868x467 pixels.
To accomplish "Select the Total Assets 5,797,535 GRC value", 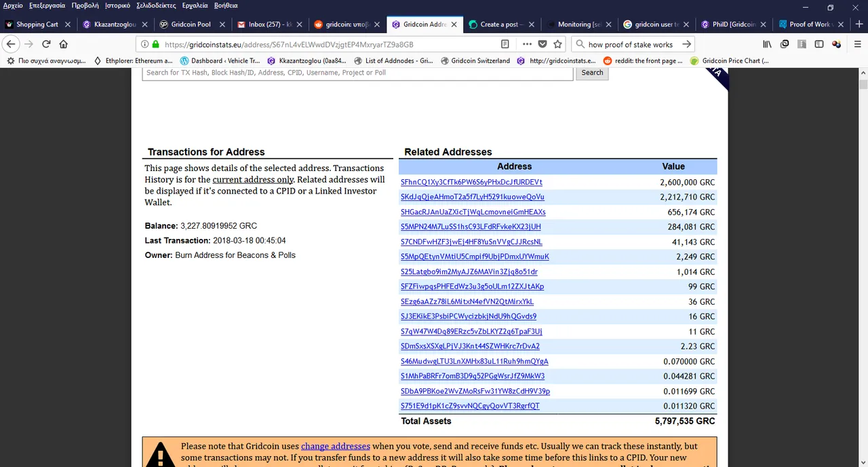I will coord(685,421).
